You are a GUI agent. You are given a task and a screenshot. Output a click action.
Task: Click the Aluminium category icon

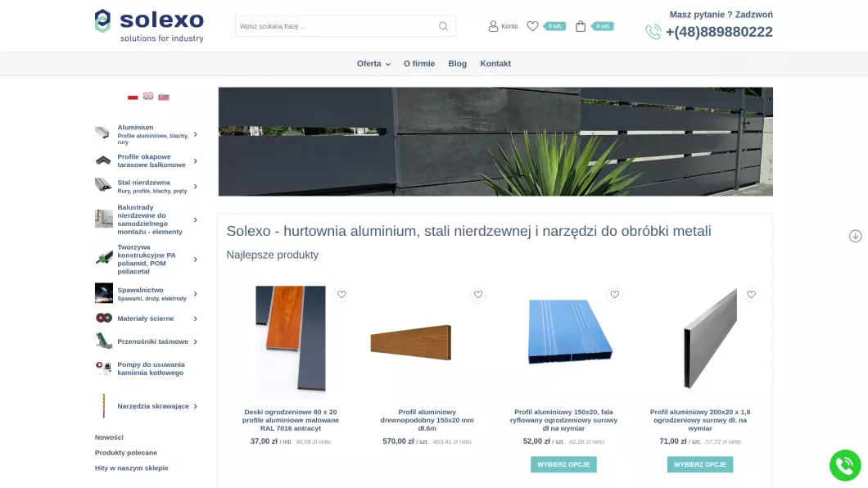[x=102, y=133]
